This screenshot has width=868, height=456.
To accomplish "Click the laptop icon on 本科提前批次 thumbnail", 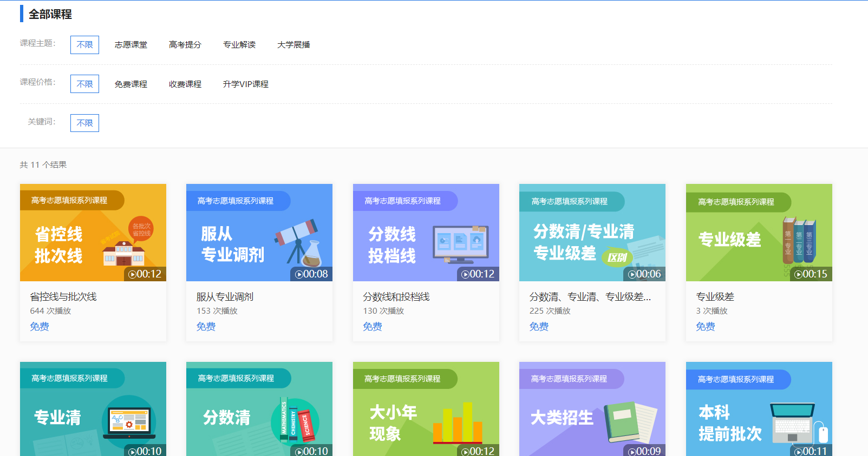I will [793, 422].
